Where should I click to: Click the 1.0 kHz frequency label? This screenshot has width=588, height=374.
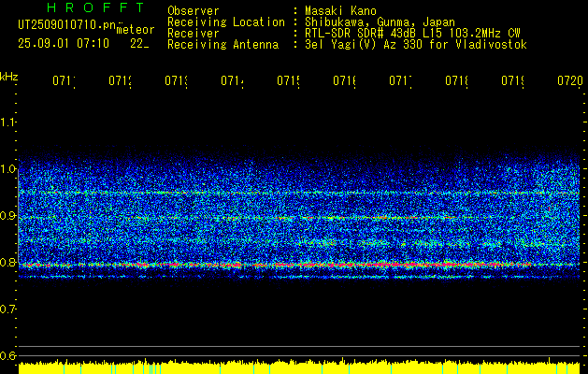coord(7,168)
